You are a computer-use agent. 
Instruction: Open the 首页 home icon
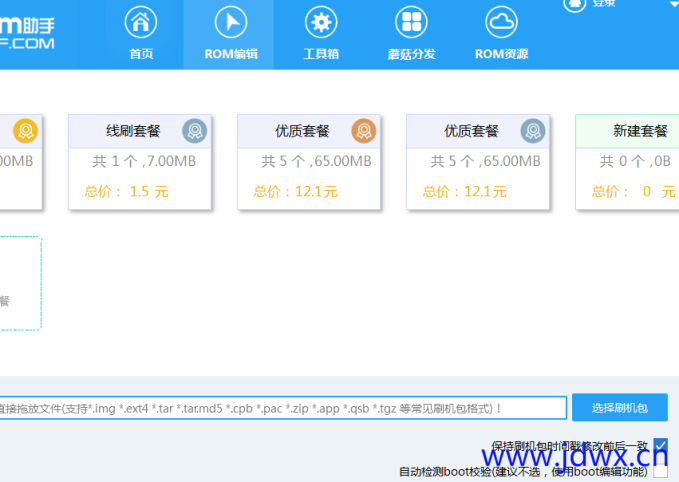coord(141,22)
